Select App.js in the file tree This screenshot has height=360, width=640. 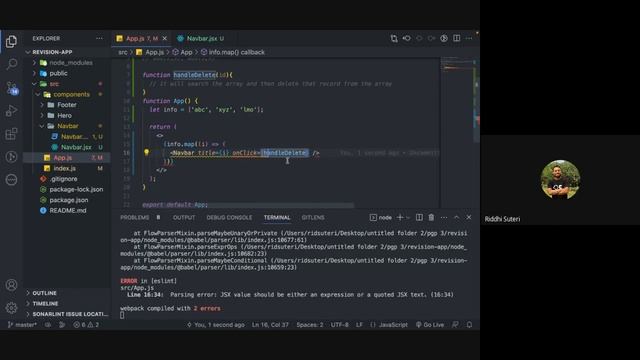[66, 158]
